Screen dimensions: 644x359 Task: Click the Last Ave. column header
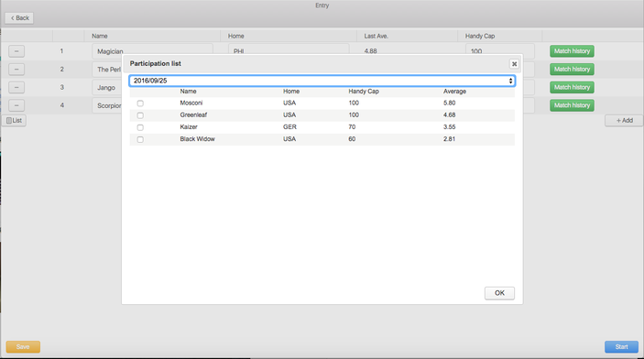[x=376, y=36]
